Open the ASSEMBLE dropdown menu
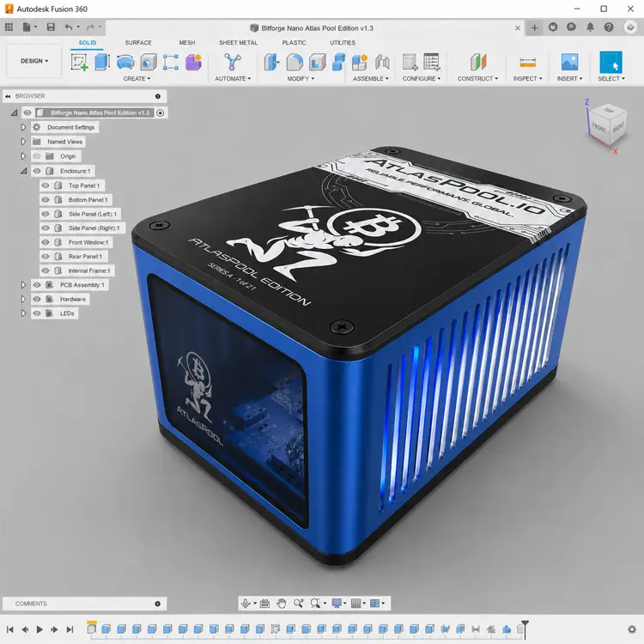The height and width of the screenshot is (644, 644). pyautogui.click(x=370, y=78)
